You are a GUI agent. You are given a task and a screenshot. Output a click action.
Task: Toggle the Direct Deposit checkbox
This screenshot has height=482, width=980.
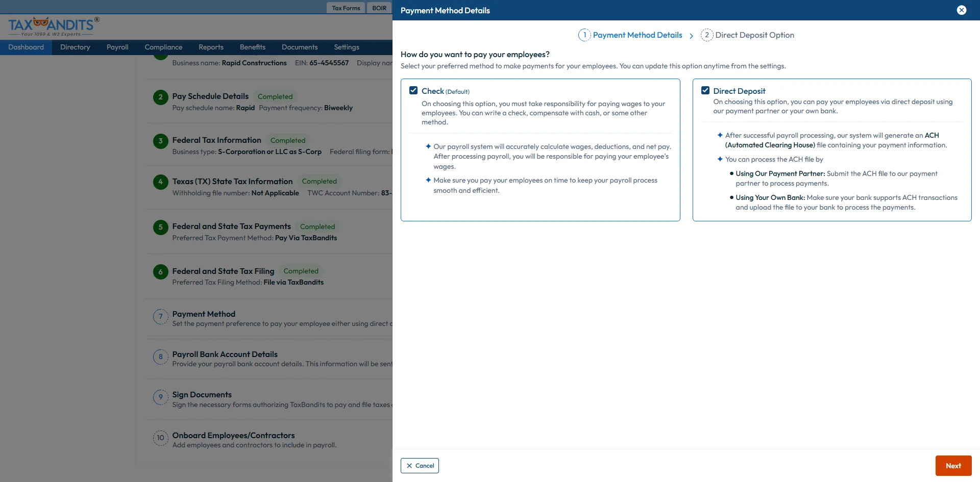(705, 90)
